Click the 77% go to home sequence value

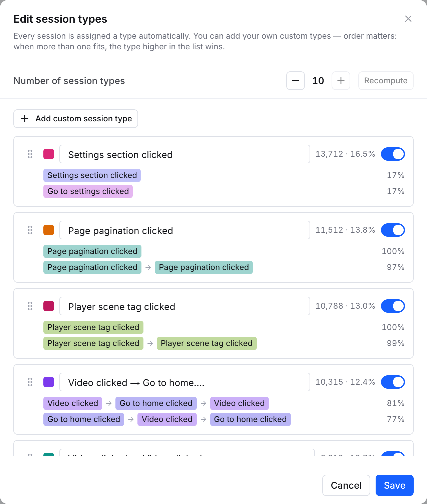pyautogui.click(x=396, y=419)
